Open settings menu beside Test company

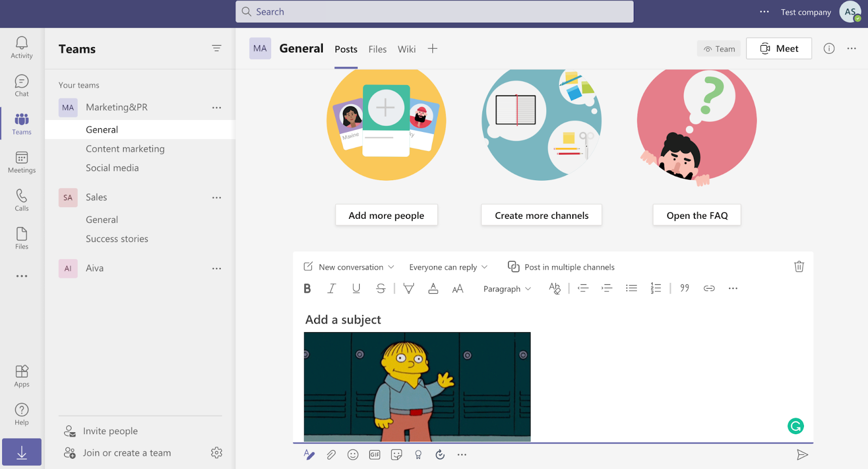(764, 11)
